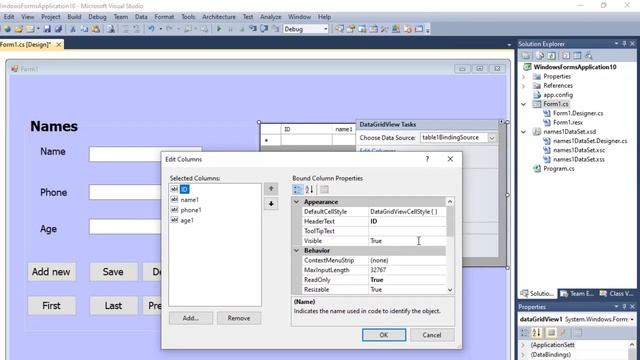Click Cancel in Edit Columns dialog

432,335
